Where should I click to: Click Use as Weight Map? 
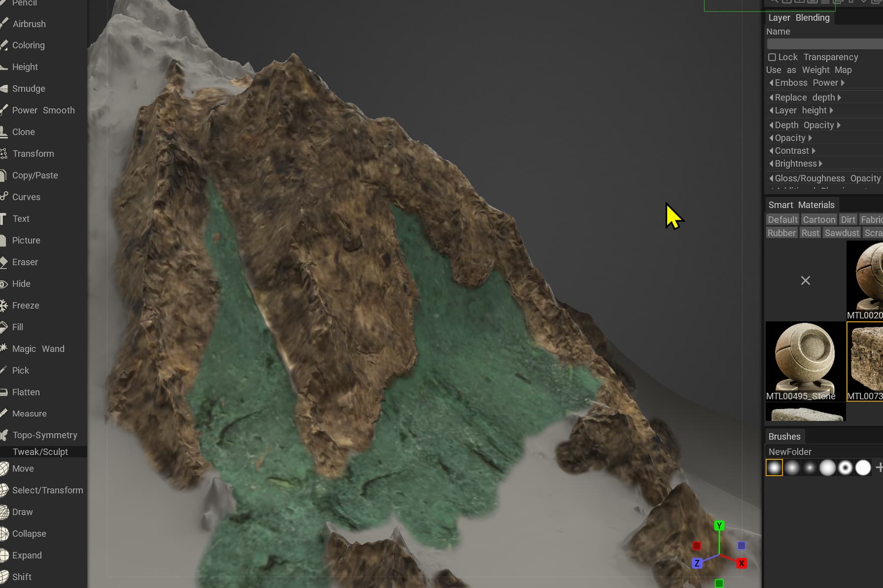point(809,70)
